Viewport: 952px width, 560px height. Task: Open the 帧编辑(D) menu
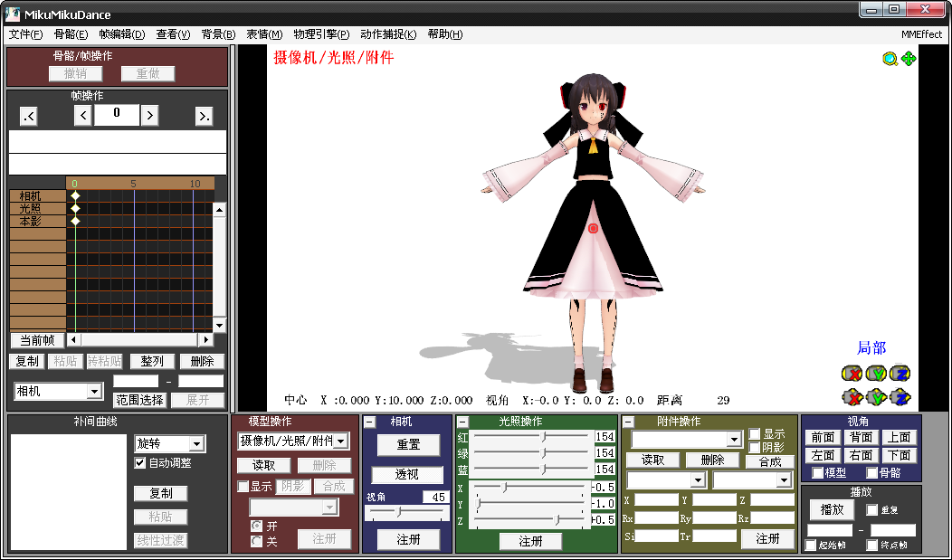[122, 34]
